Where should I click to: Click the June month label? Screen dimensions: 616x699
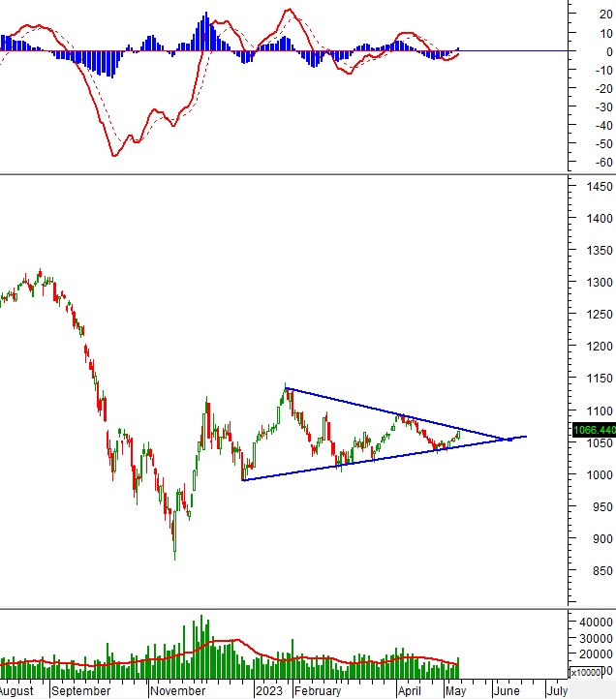(507, 690)
